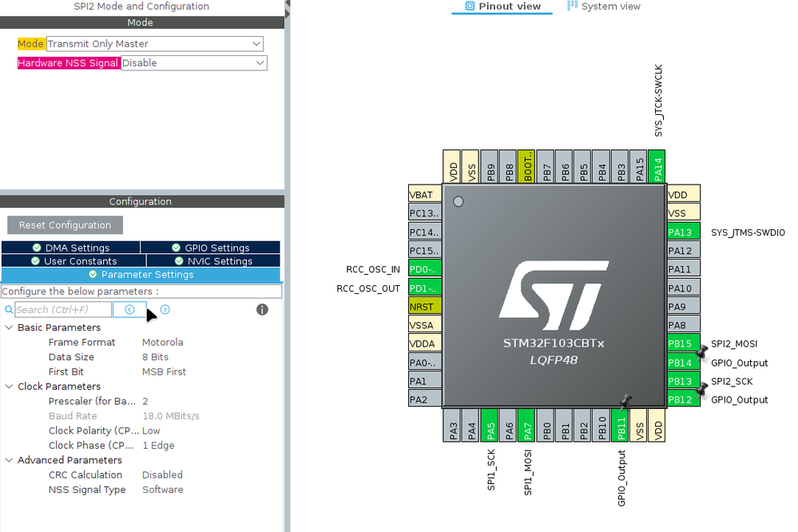The width and height of the screenshot is (798, 532).
Task: Switch to the DMA Settings tab
Action: point(71,248)
